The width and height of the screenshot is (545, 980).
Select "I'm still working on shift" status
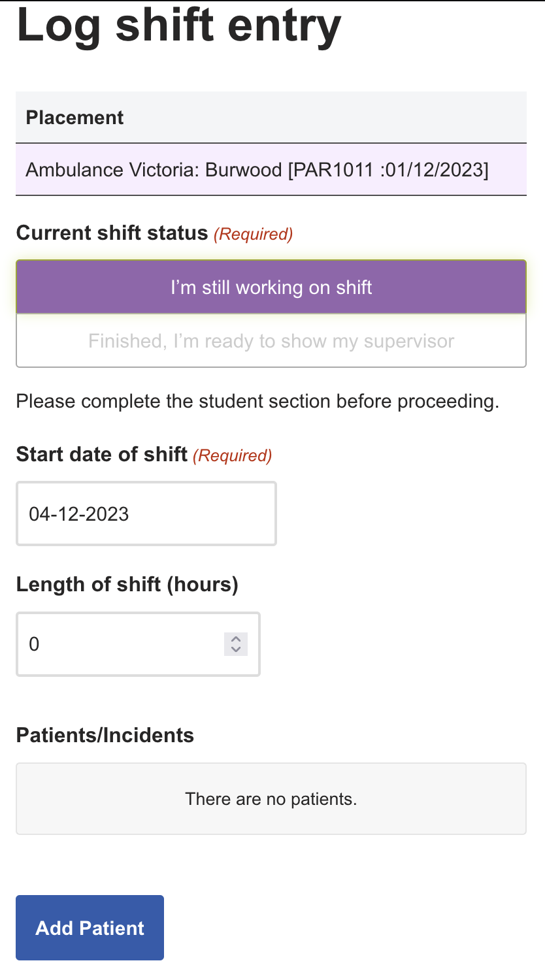tap(271, 287)
